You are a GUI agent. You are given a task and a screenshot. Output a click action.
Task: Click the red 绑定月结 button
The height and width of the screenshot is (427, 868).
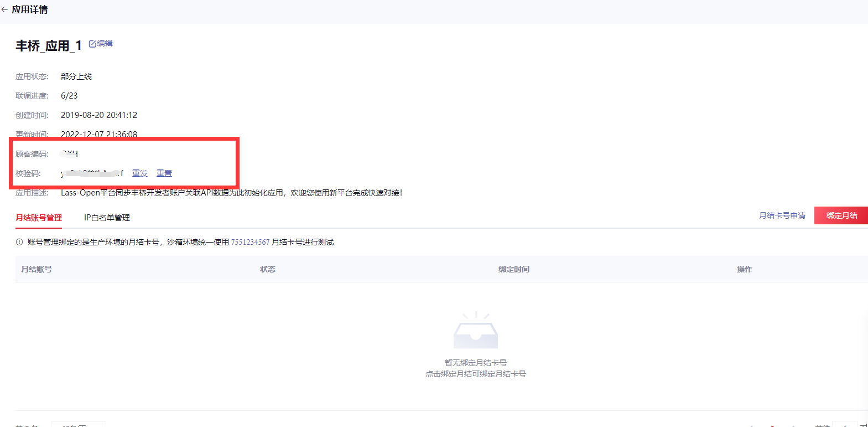pos(841,215)
